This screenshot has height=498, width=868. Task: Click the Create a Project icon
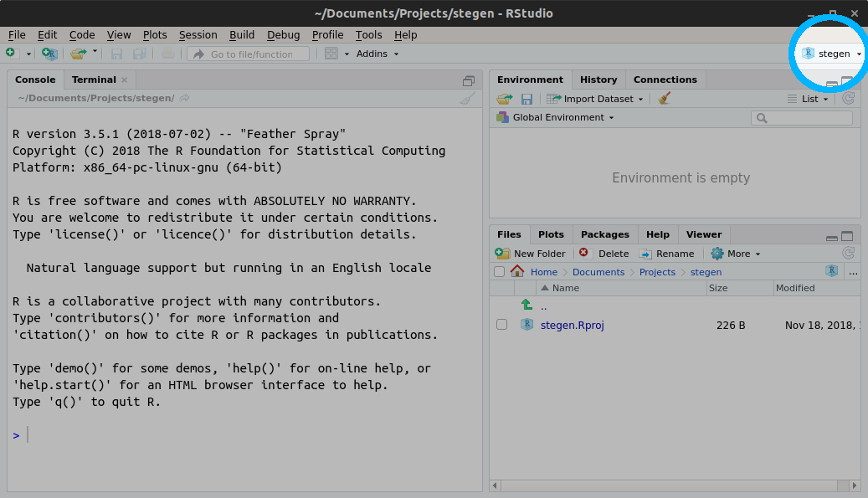pos(49,54)
